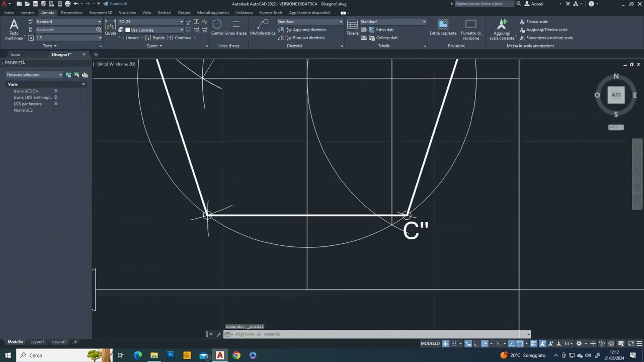Click the Continua dimension button
This screenshot has height=362, width=644.
click(179, 38)
